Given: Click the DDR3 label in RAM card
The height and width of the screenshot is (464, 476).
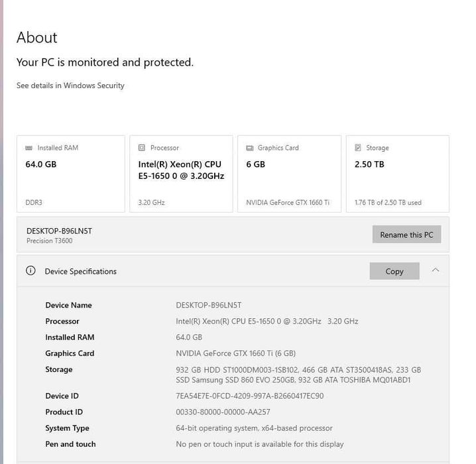Looking at the screenshot, I should tap(34, 202).
